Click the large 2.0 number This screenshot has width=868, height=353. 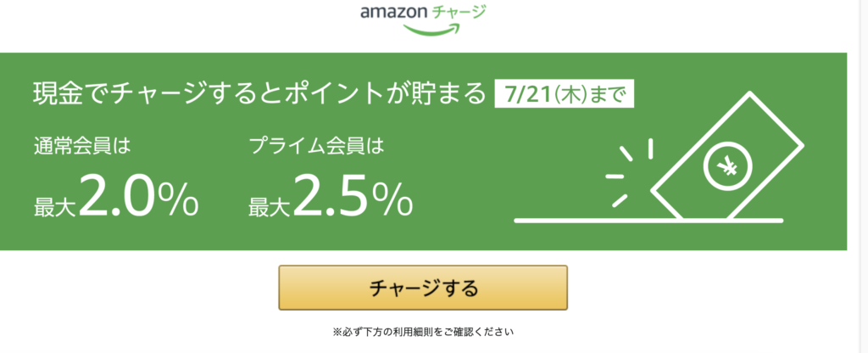(x=115, y=194)
